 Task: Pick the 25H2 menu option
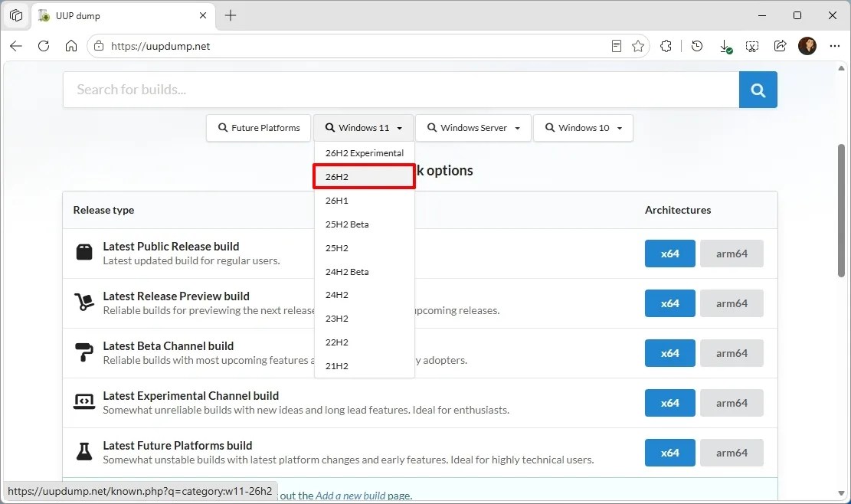[x=364, y=248]
